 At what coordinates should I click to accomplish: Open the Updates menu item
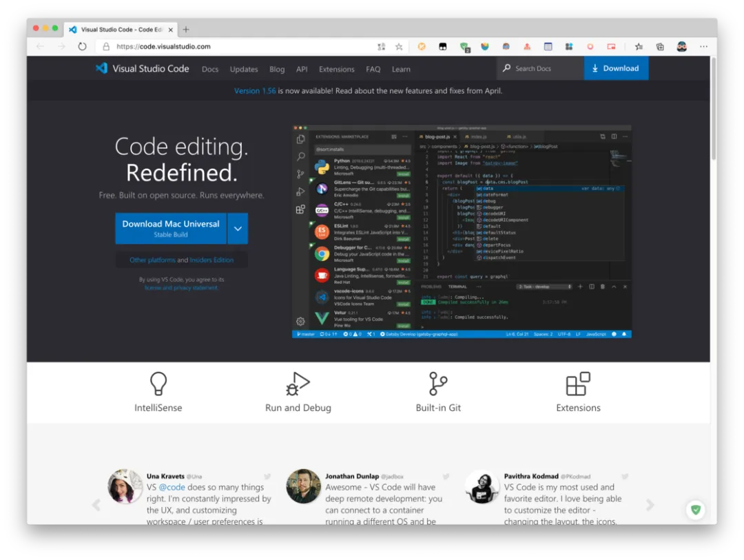[x=244, y=70]
